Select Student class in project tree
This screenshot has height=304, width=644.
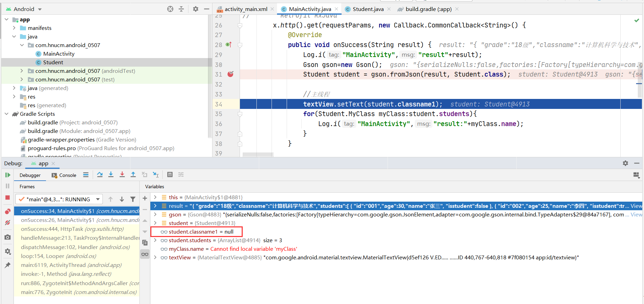click(x=53, y=62)
